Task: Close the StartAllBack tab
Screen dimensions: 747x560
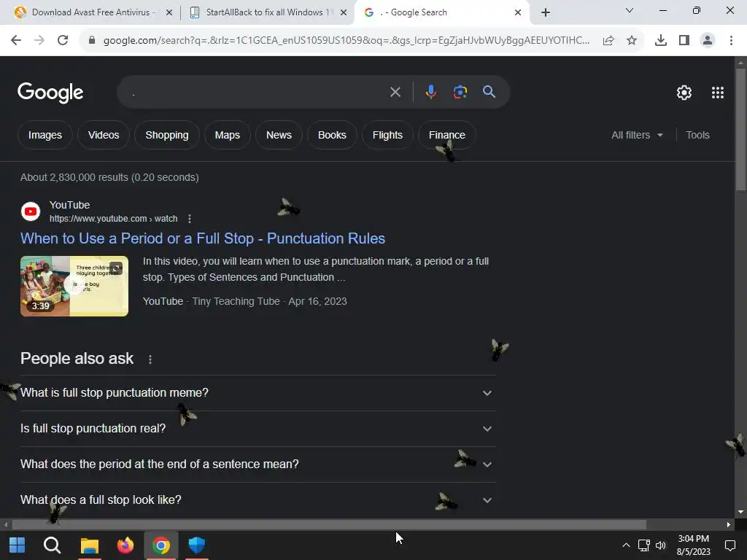Action: coord(344,12)
